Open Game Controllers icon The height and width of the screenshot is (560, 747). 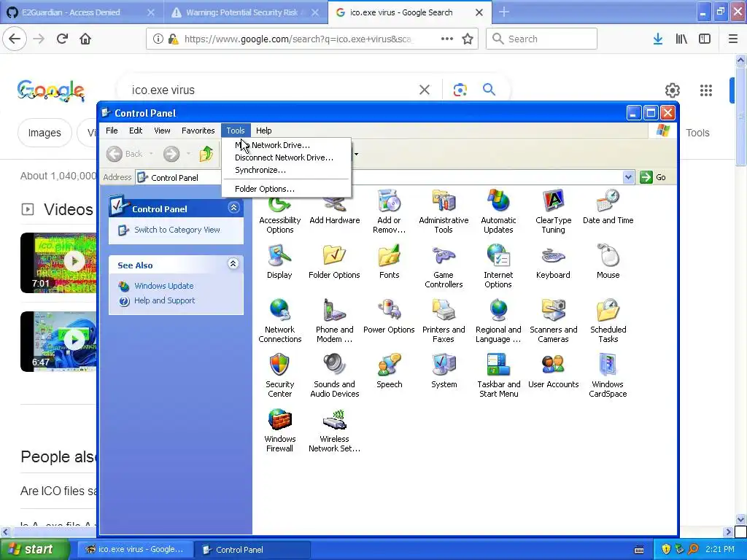444,266
